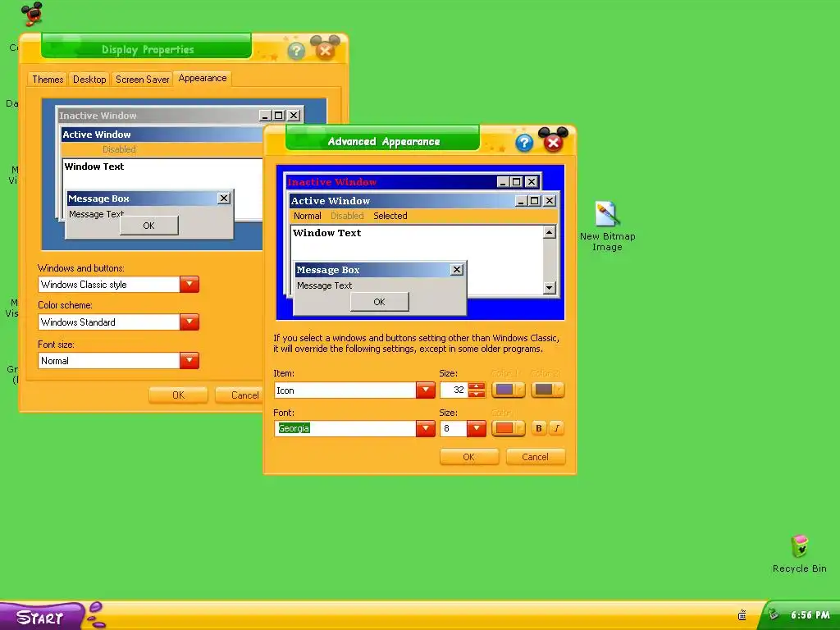This screenshot has width=840, height=630.
Task: Open font Color orange swatch picker
Action: pos(508,428)
